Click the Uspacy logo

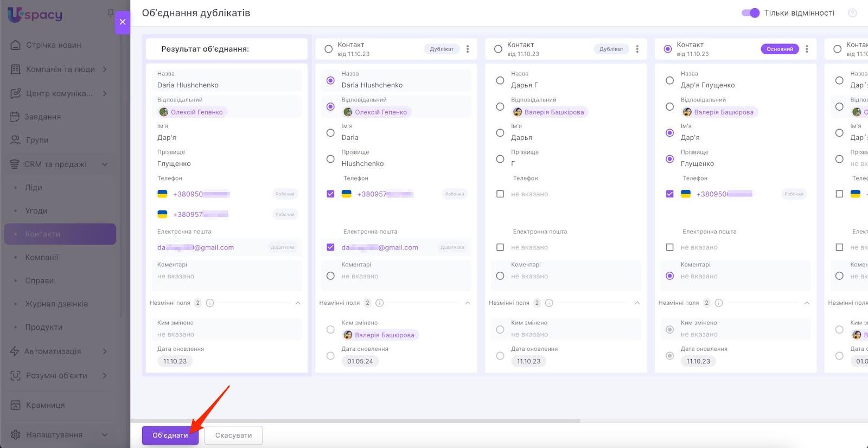(35, 15)
